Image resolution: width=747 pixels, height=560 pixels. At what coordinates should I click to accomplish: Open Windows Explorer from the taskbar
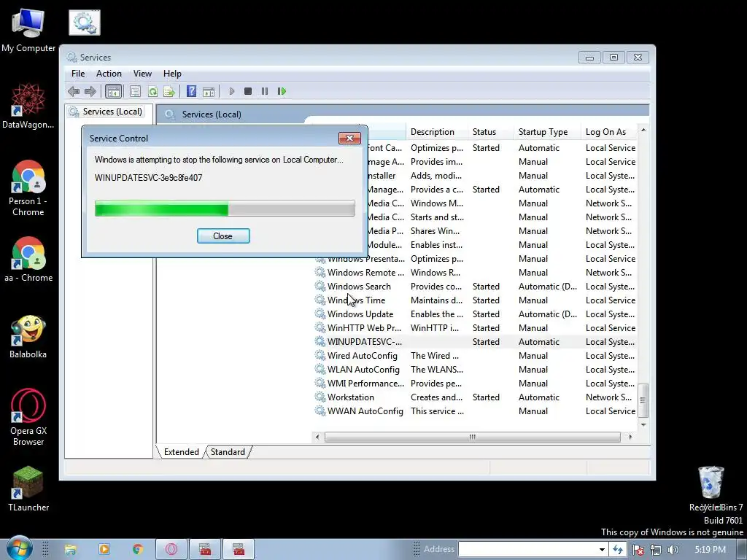tap(71, 550)
